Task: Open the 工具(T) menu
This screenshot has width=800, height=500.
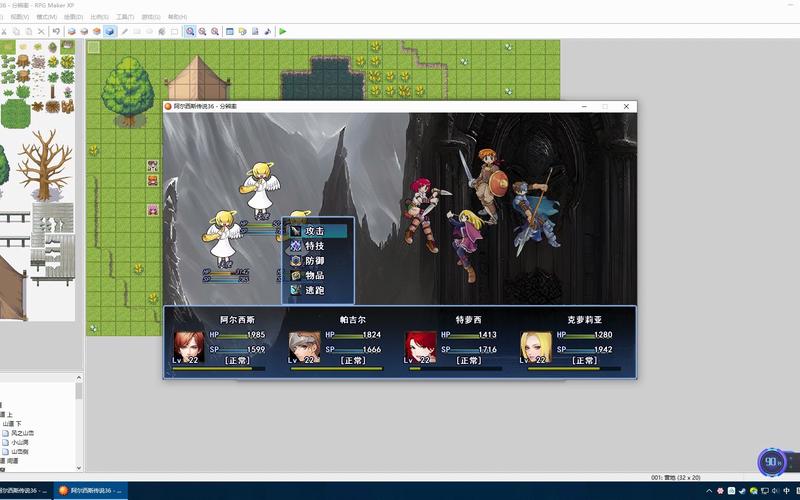Action: [x=125, y=17]
